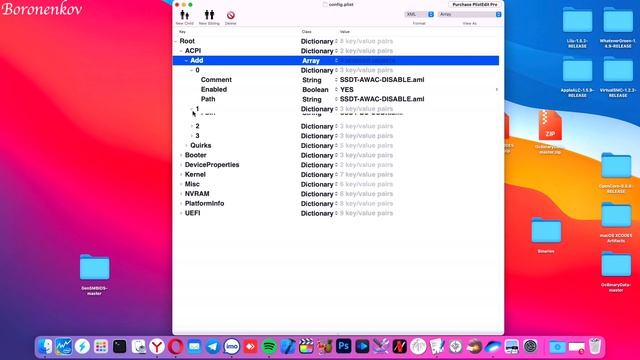Expand the NVRAM dictionary node
The width and height of the screenshot is (640, 360).
tap(181, 194)
